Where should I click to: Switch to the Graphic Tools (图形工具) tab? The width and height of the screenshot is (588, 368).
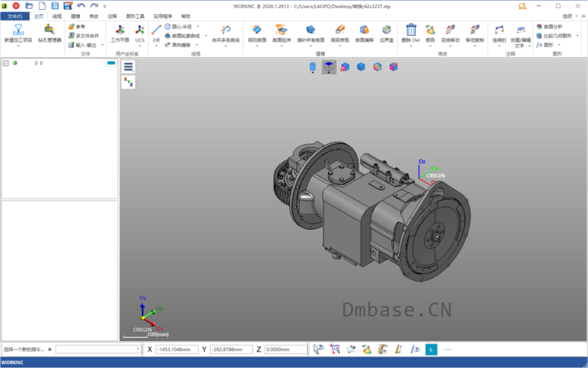135,16
